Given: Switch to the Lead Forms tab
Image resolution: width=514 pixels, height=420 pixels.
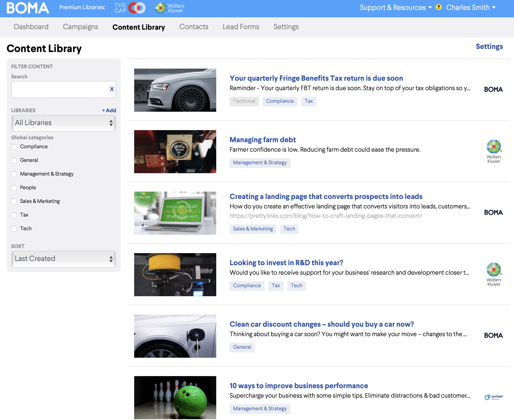Looking at the screenshot, I should tap(241, 27).
